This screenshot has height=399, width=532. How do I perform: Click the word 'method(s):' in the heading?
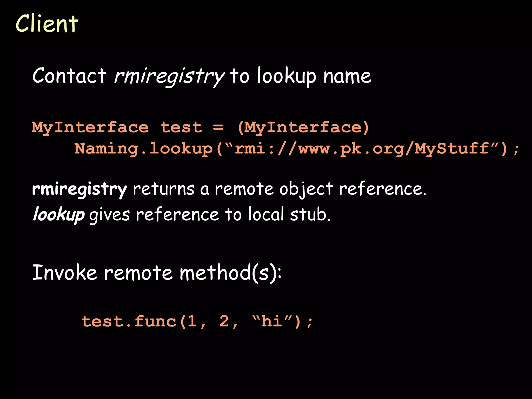click(x=231, y=273)
